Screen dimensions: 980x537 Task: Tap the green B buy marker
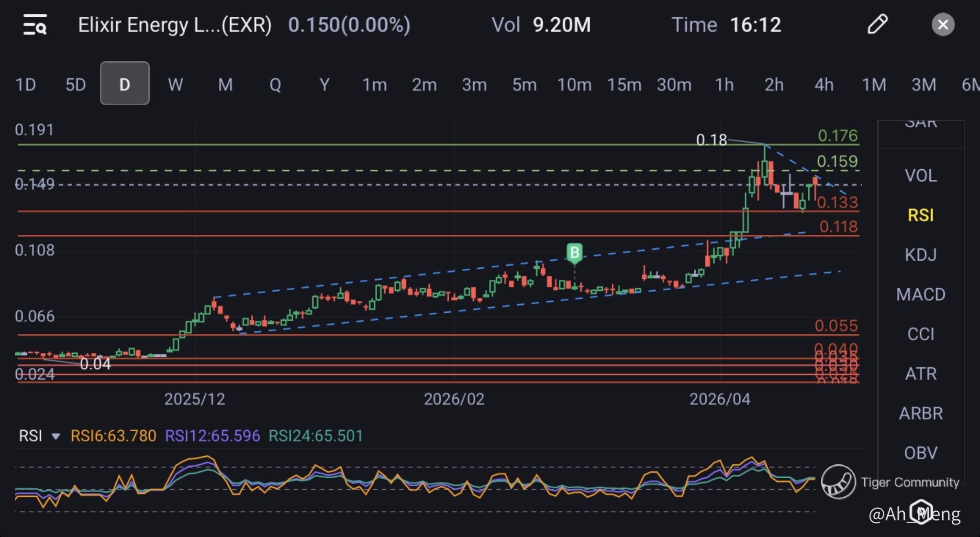tap(574, 252)
